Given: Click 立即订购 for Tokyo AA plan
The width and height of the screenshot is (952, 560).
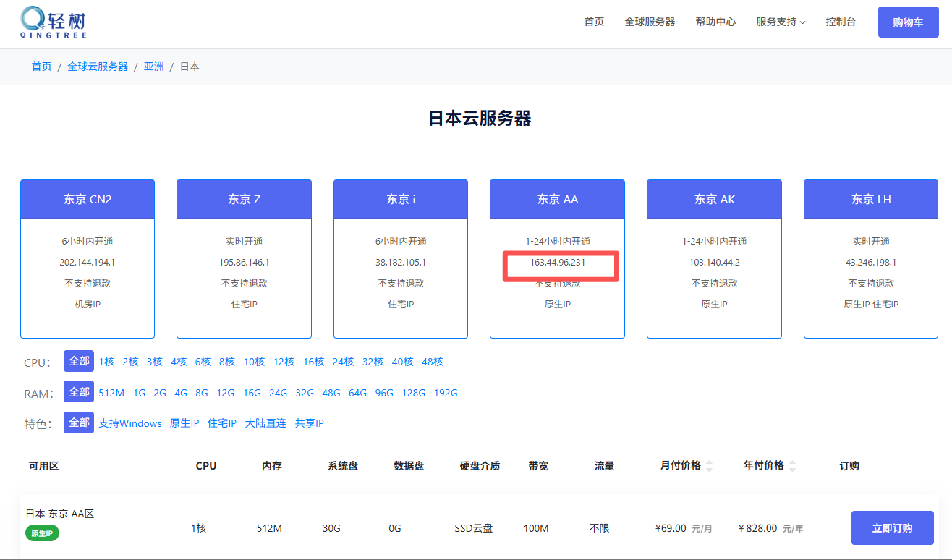Looking at the screenshot, I should (x=892, y=528).
